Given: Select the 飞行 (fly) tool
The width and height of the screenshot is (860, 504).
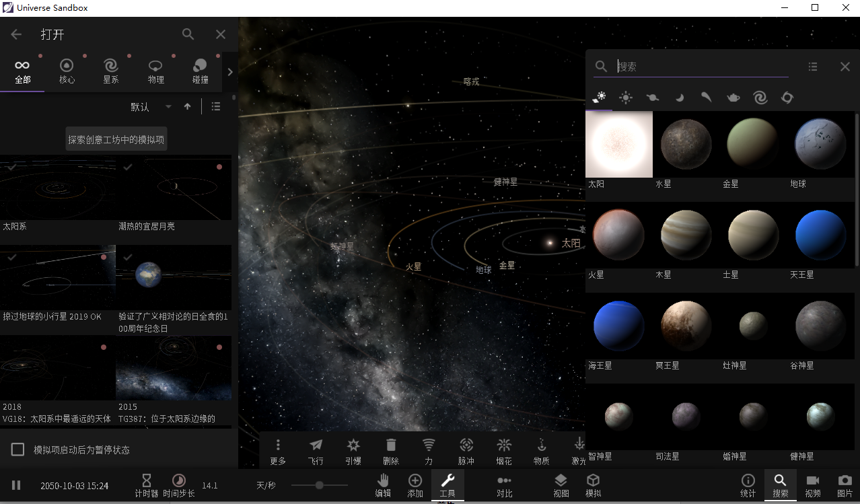Looking at the screenshot, I should pyautogui.click(x=316, y=451).
